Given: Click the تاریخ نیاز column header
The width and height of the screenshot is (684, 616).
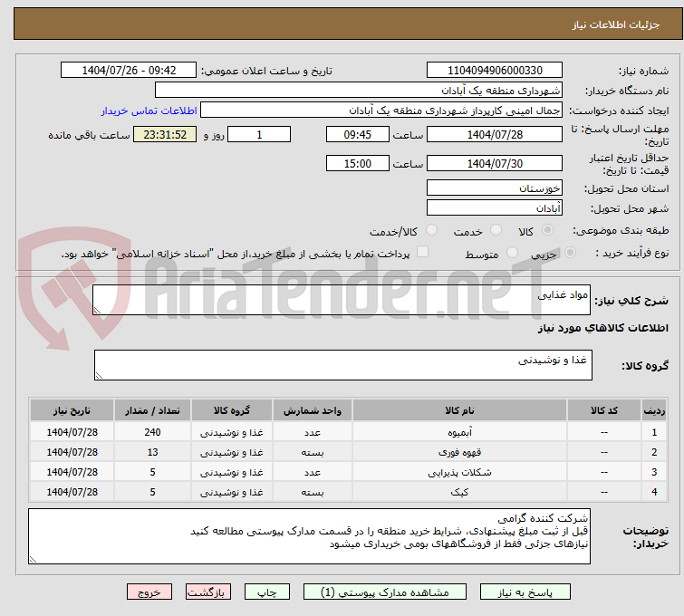Looking at the screenshot, I should point(72,410).
